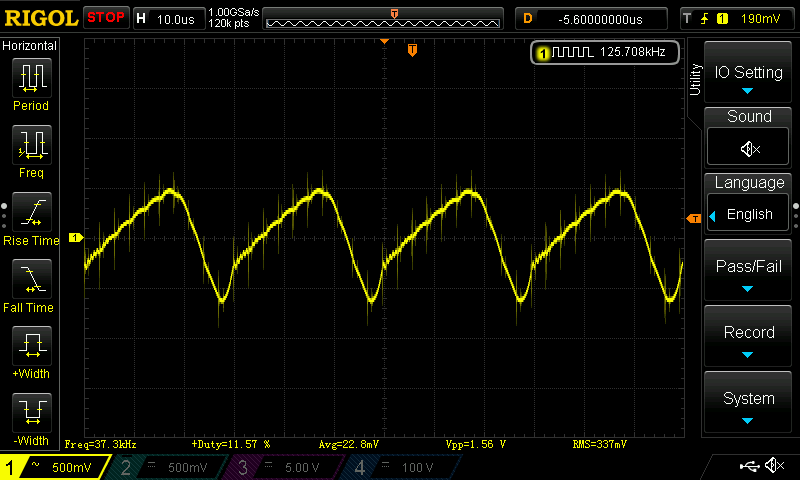Click the Utility menu side tab
Viewport: 800px width, 480px height.
click(695, 79)
